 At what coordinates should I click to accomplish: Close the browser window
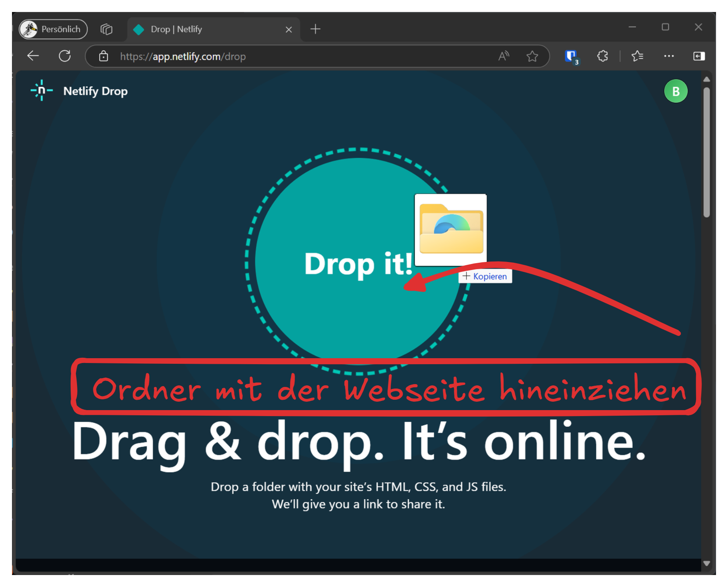click(x=698, y=27)
